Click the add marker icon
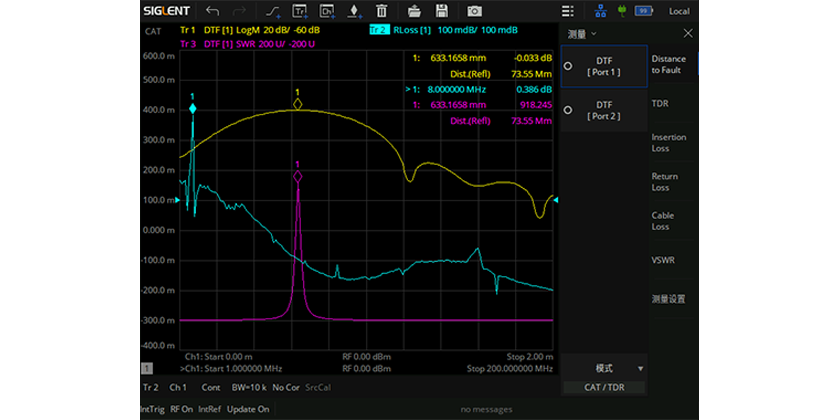The image size is (840, 420). (x=353, y=11)
